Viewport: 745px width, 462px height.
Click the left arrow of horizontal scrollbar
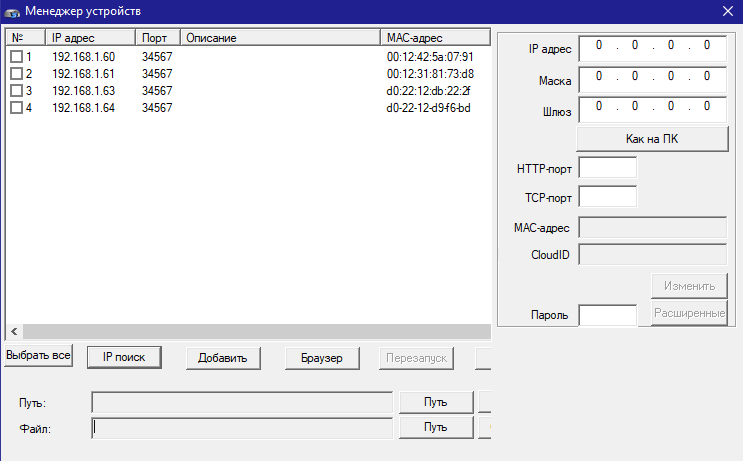tap(14, 331)
